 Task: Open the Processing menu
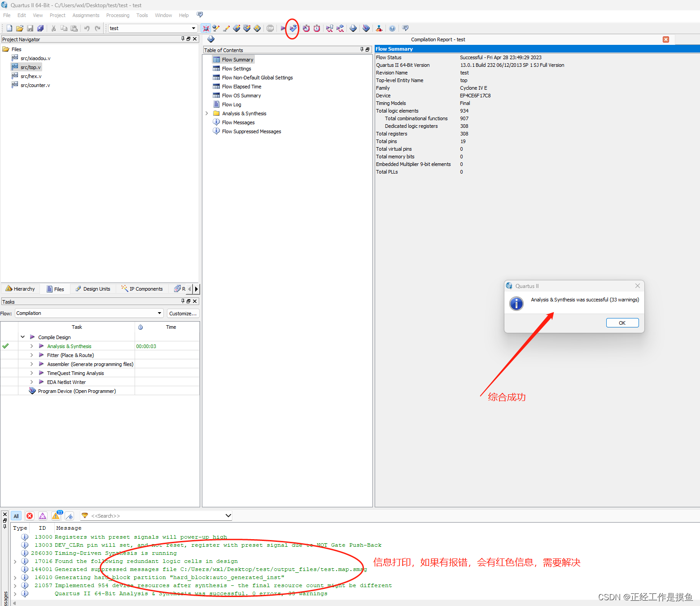click(118, 15)
